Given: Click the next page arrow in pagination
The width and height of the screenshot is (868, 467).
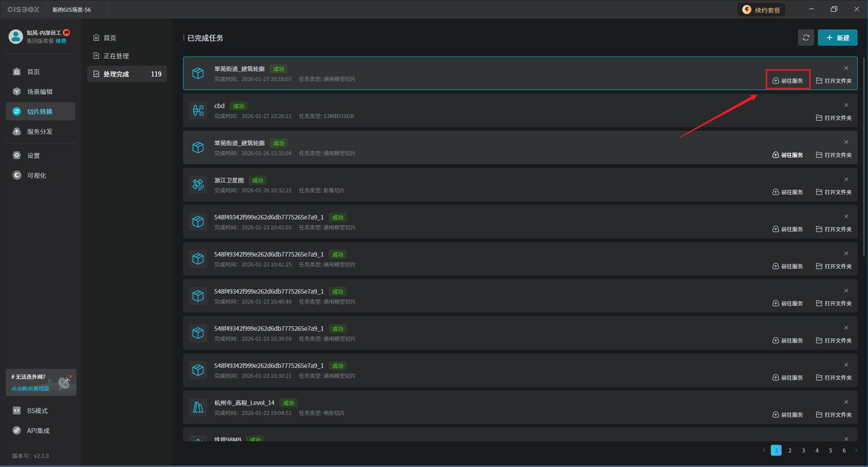Looking at the screenshot, I should pyautogui.click(x=856, y=451).
